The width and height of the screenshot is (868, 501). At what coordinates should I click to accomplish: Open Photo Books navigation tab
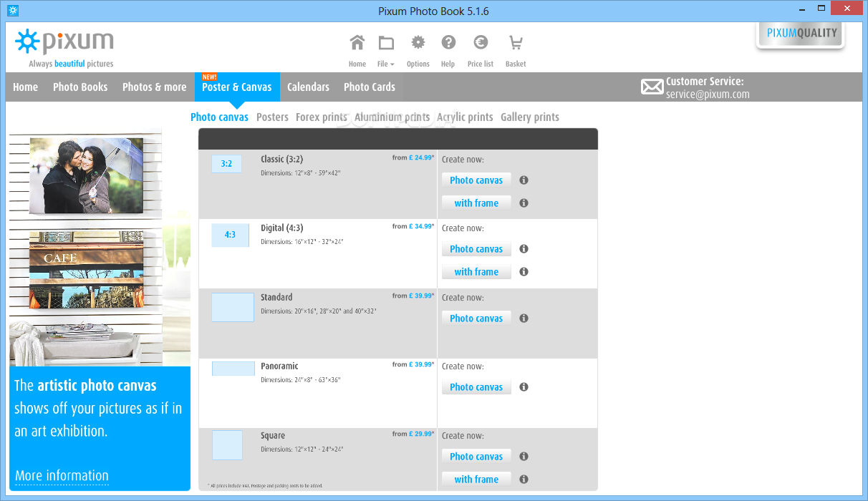[80, 87]
